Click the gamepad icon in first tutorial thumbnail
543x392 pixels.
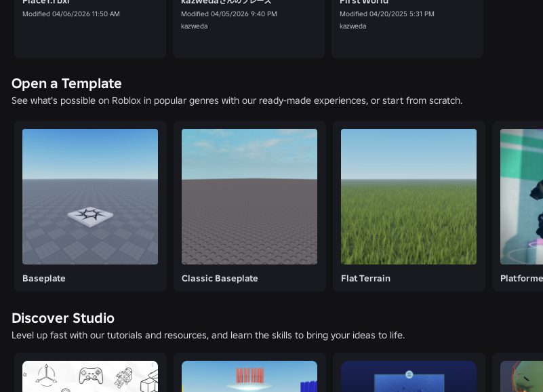click(x=91, y=374)
